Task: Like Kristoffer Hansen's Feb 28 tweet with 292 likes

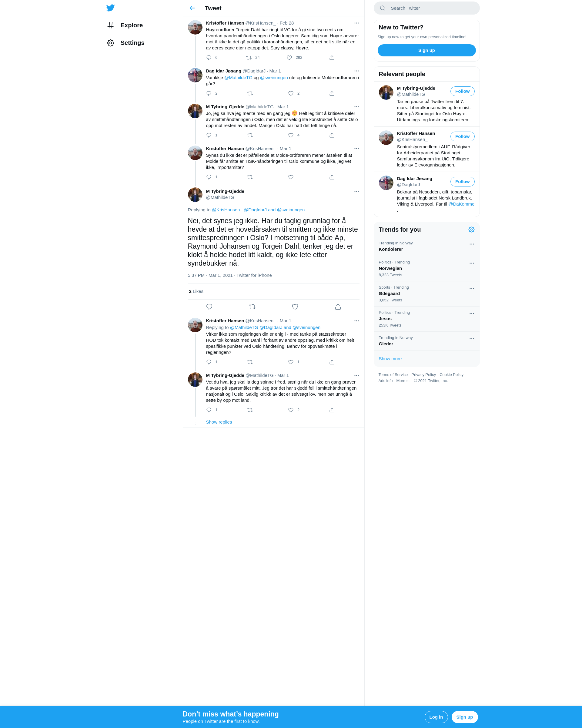Action: coord(289,58)
